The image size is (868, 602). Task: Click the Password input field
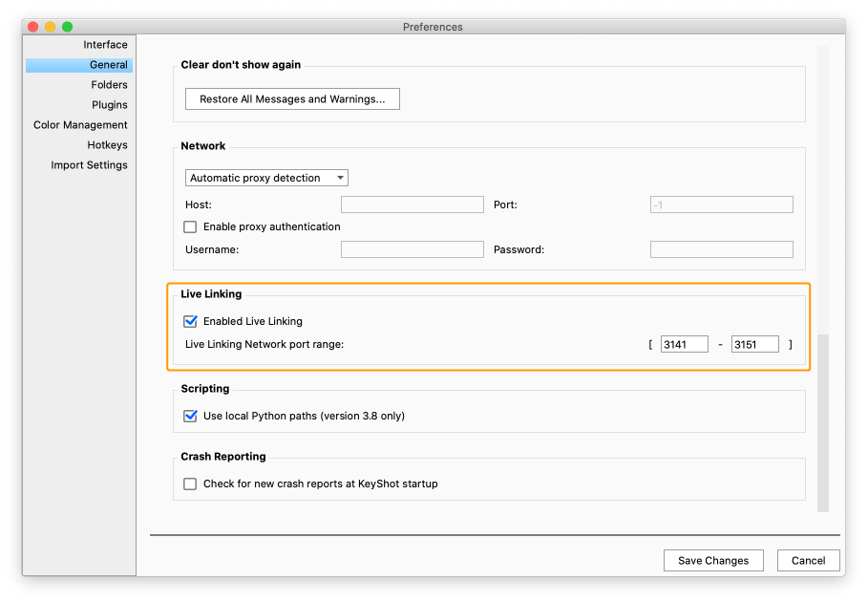click(x=721, y=249)
